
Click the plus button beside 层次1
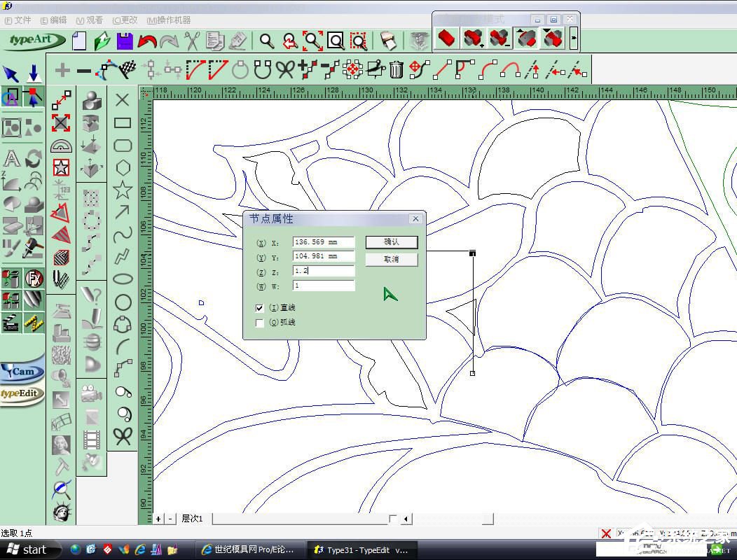pyautogui.click(x=158, y=519)
